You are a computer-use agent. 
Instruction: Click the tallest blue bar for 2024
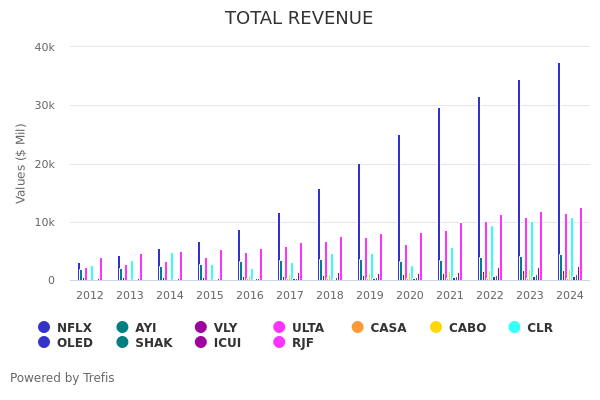coord(559,172)
